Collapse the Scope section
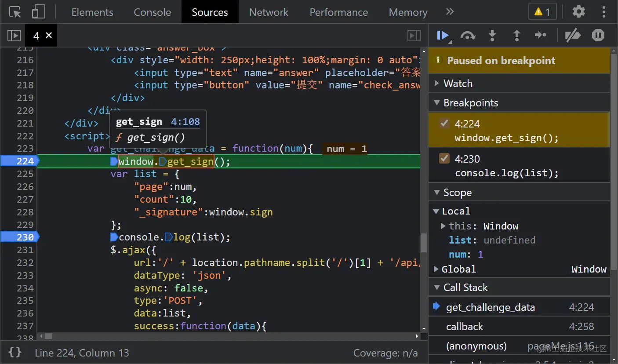The width and height of the screenshot is (618, 364). tap(519, 193)
